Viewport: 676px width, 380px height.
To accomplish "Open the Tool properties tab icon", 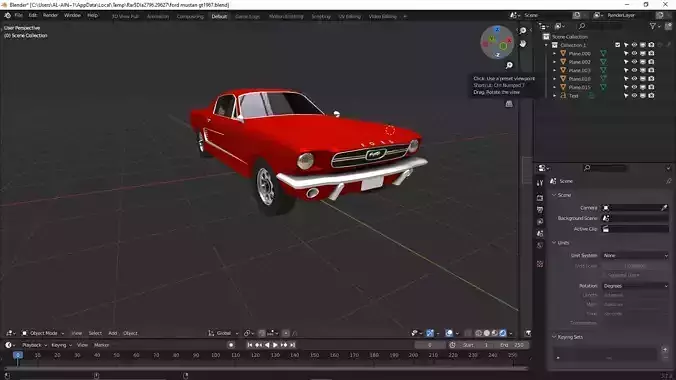I will click(x=540, y=183).
